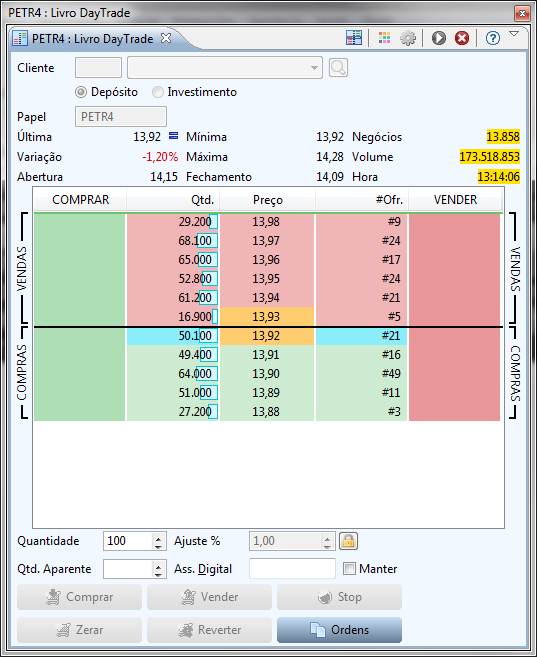The height and width of the screenshot is (657, 537).
Task: Click the Variação value -1,20%
Action: (160, 157)
